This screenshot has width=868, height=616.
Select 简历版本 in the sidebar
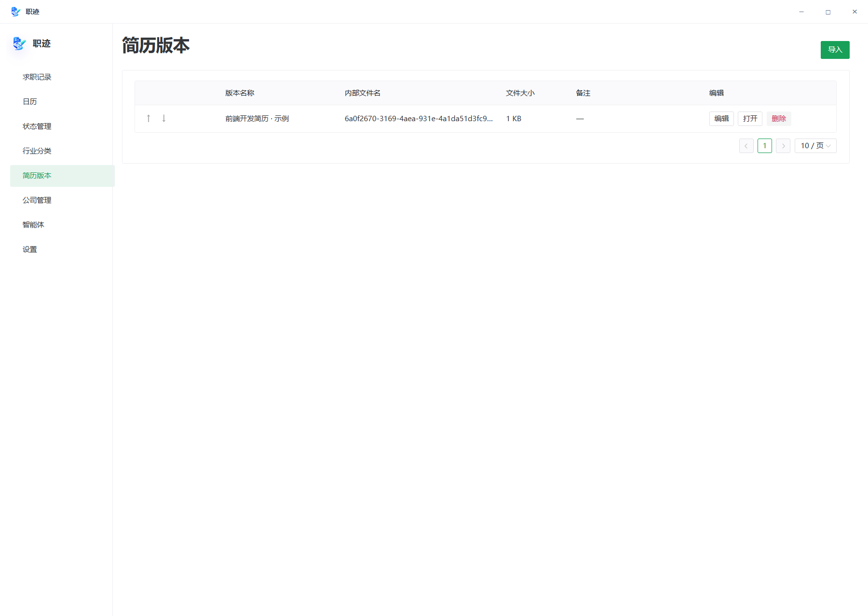click(62, 176)
